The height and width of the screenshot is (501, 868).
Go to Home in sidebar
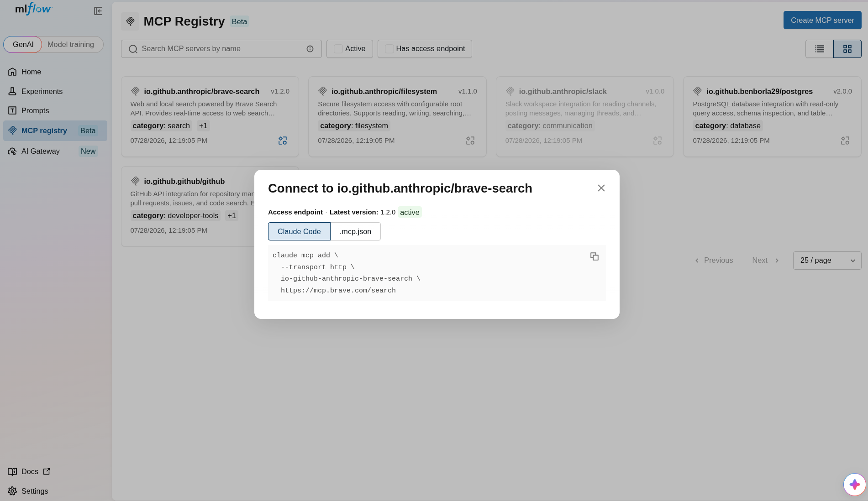pyautogui.click(x=55, y=72)
